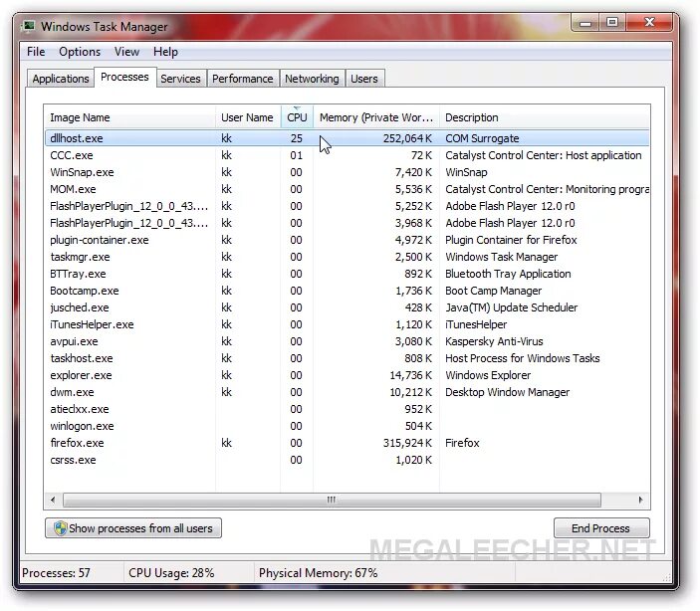
Task: Click the End Process button
Action: click(601, 528)
